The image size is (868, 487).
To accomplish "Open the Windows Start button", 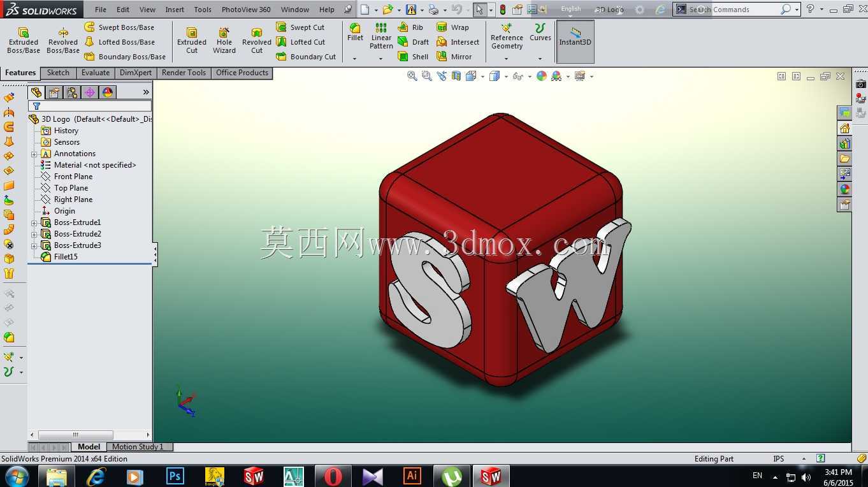I will [x=17, y=476].
